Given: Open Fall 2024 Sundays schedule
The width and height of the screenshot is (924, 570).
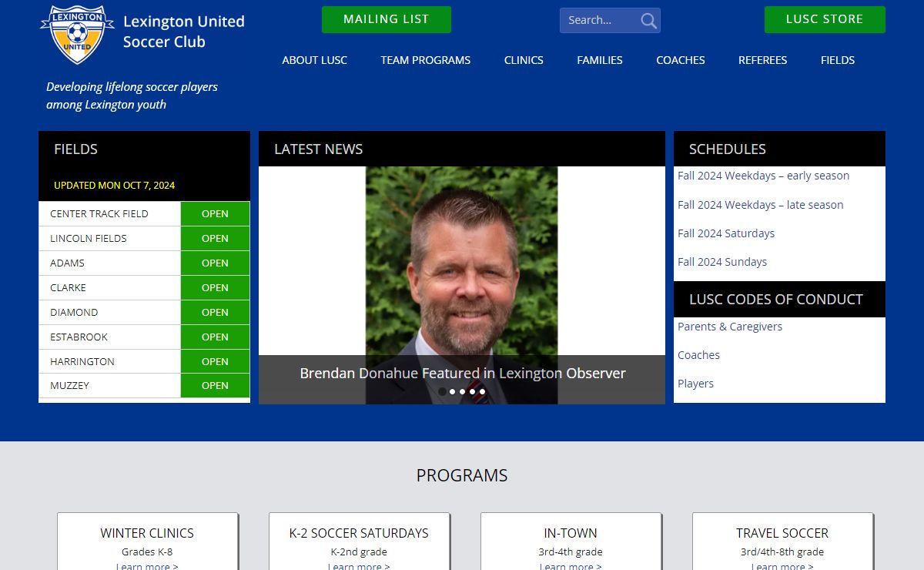Looking at the screenshot, I should coord(722,262).
